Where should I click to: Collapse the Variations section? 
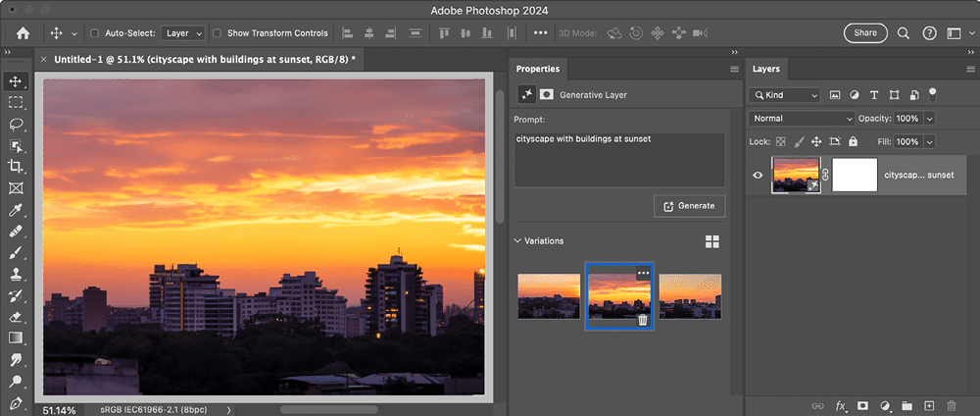(x=517, y=240)
